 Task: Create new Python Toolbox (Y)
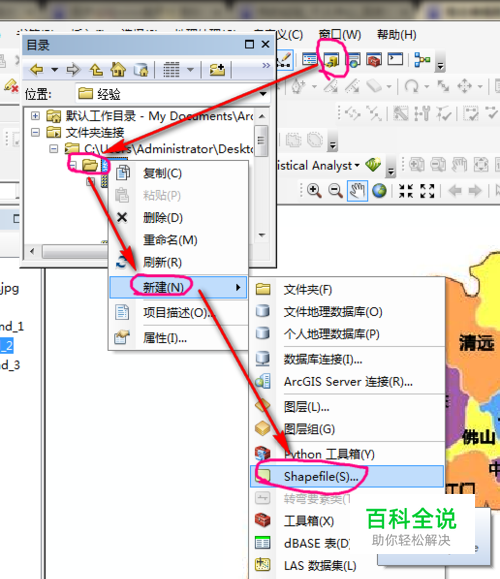point(347,454)
